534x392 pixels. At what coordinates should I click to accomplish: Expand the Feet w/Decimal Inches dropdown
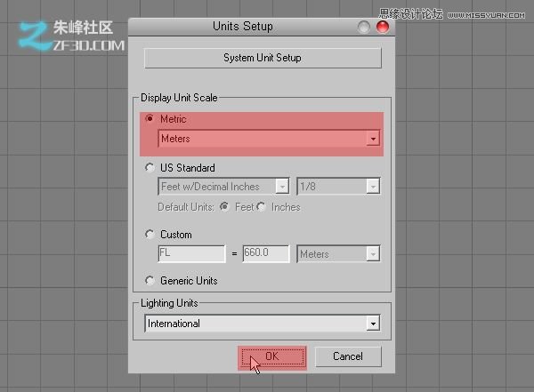pos(282,187)
